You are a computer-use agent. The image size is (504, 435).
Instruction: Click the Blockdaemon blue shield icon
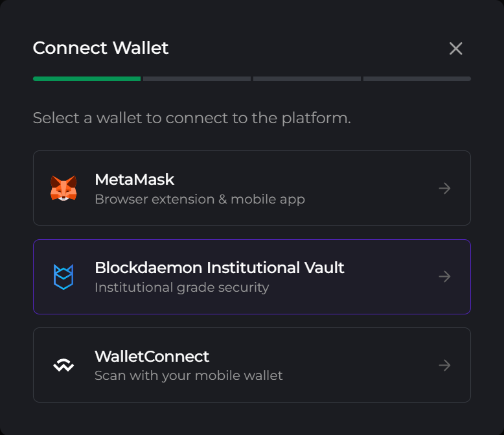click(63, 277)
